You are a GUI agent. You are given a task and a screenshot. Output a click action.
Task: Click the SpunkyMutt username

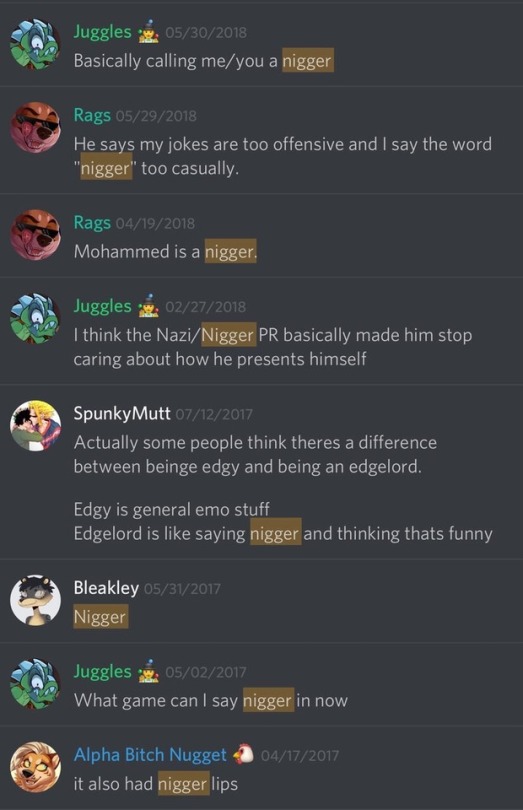coord(122,413)
